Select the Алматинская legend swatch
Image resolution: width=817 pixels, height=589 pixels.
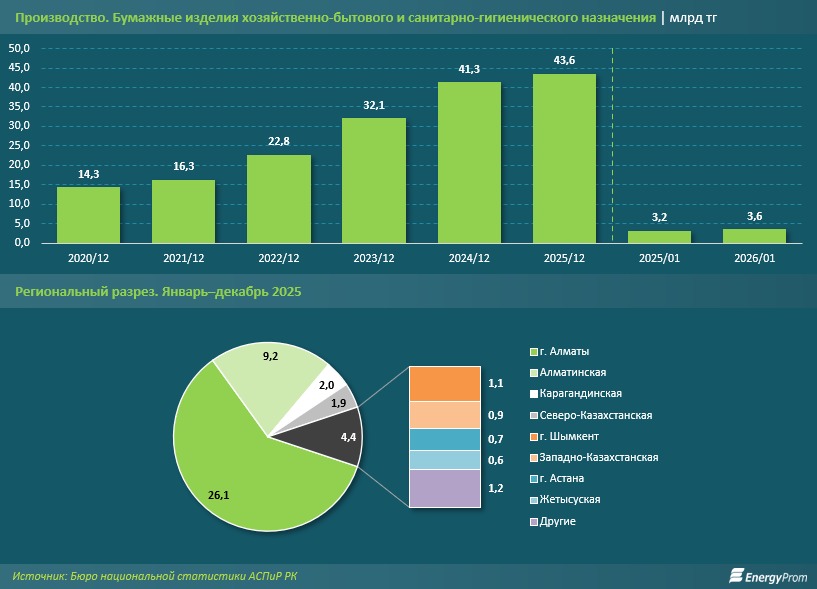pyautogui.click(x=533, y=373)
